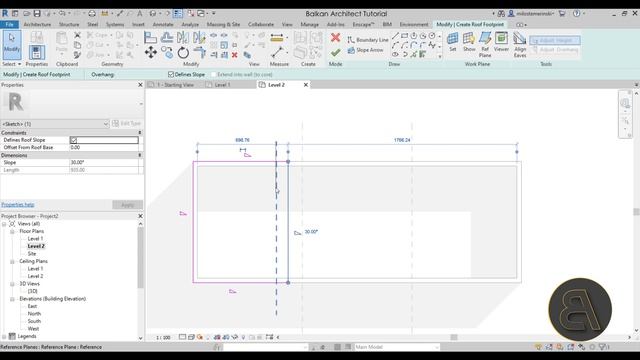The height and width of the screenshot is (360, 640).
Task: Choose Mirror - Draw Axis tool
Action: (x=199, y=38)
